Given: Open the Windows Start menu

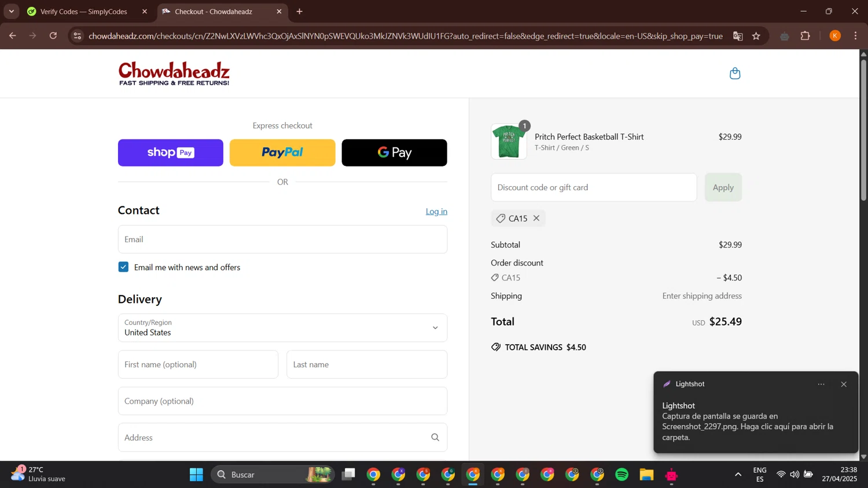Looking at the screenshot, I should pyautogui.click(x=196, y=475).
